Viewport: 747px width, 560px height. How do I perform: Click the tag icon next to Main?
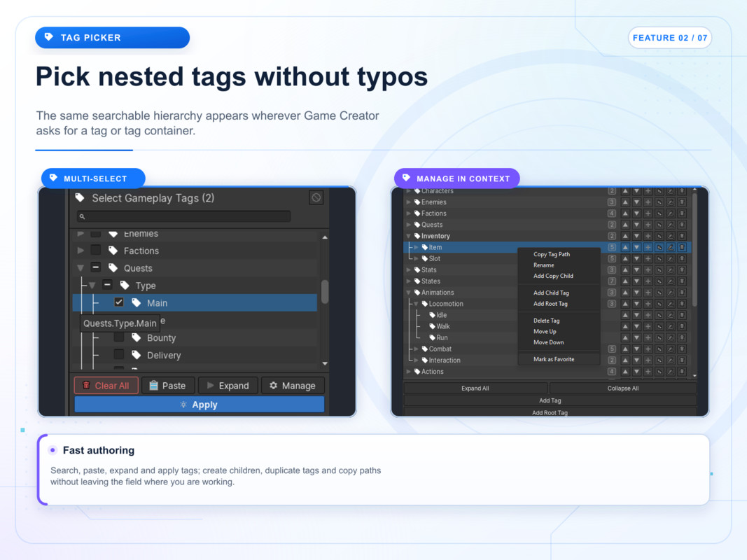coord(137,303)
